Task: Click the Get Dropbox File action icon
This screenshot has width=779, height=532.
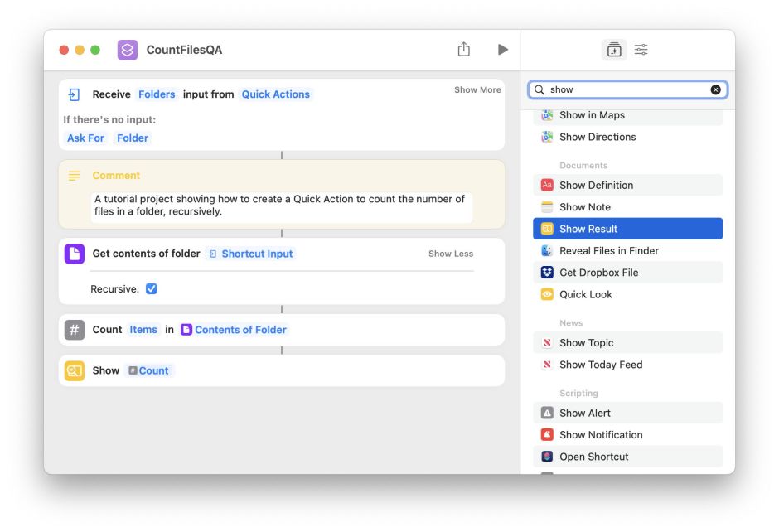Action: pos(548,272)
